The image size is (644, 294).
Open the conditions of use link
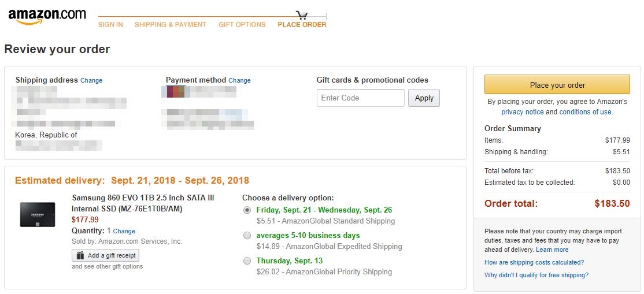(x=586, y=112)
